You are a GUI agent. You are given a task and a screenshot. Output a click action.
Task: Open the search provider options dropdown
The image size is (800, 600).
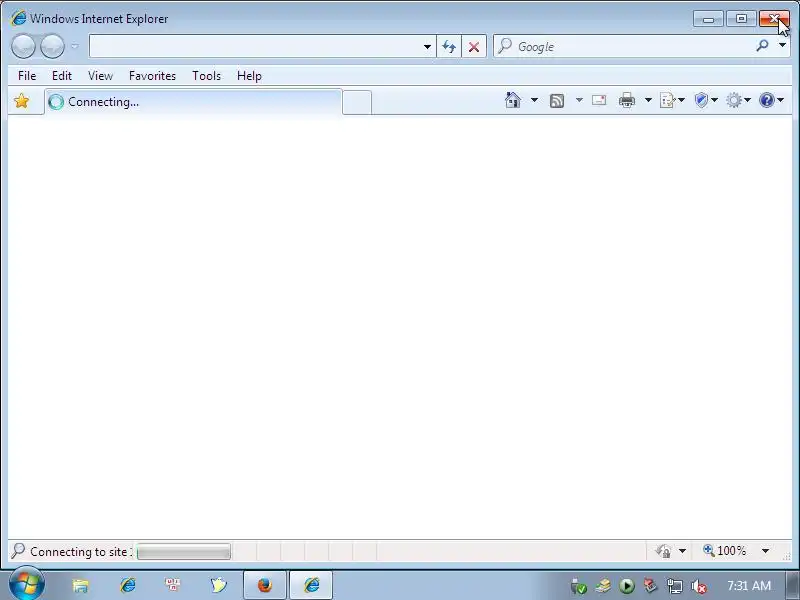[x=782, y=45]
